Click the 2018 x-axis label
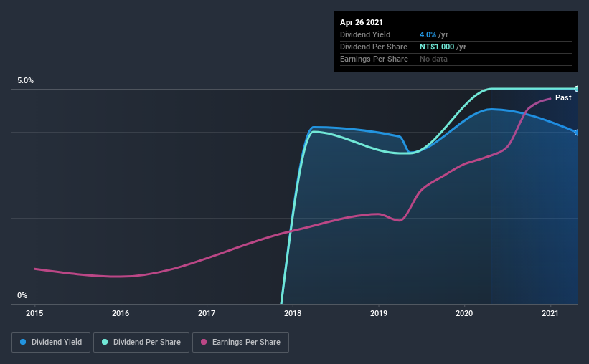Viewport: 589px width, 364px height. pyautogui.click(x=293, y=313)
